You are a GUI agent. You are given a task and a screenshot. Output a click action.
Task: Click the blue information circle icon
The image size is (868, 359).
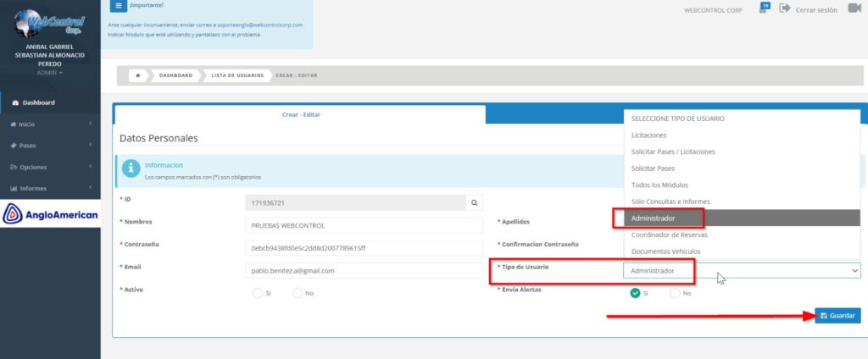coord(131,169)
